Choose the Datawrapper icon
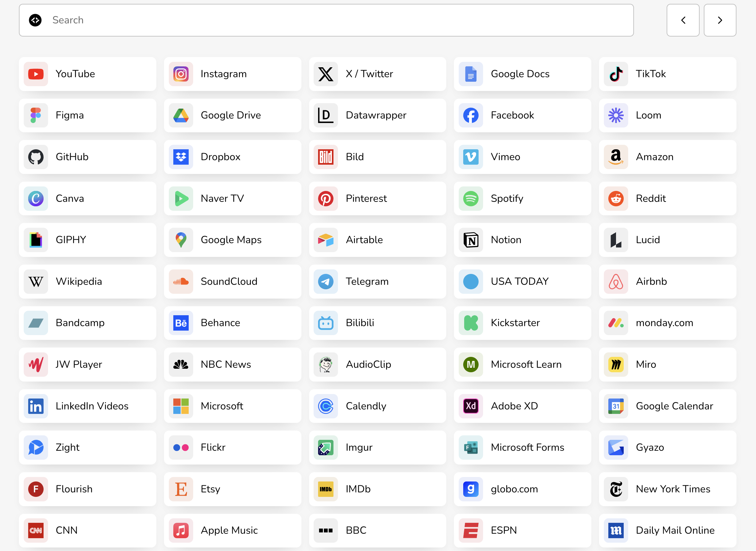This screenshot has height=551, width=756. 325,115
